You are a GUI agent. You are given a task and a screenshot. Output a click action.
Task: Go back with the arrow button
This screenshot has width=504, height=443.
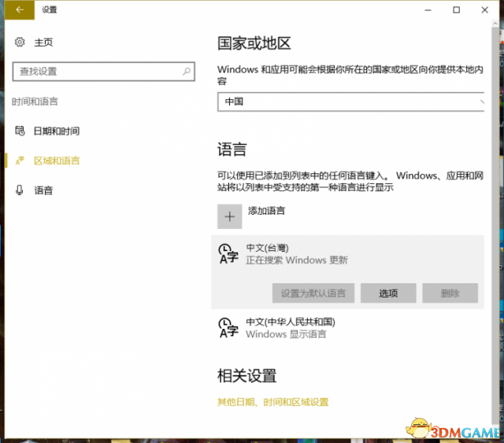pyautogui.click(x=20, y=10)
